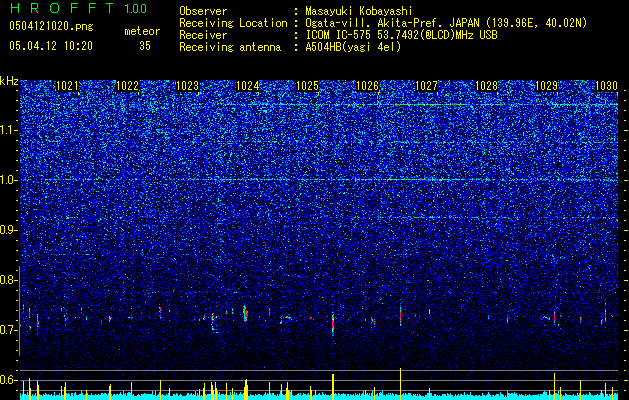
Task: Click the 0.9 frequency axis label
Action: click(8, 230)
